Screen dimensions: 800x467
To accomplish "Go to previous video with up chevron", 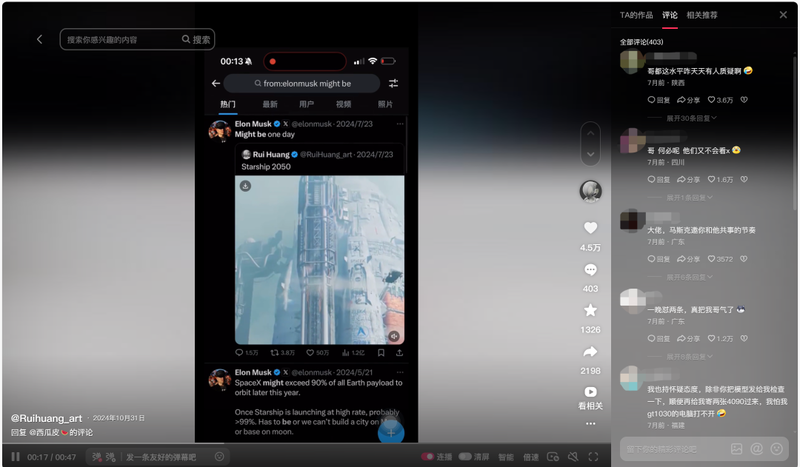I will (x=590, y=133).
